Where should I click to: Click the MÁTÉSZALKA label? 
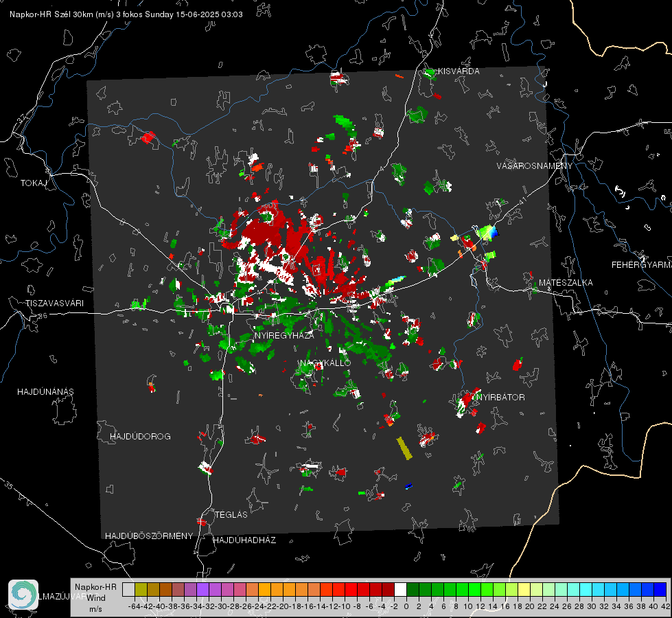[x=566, y=282]
